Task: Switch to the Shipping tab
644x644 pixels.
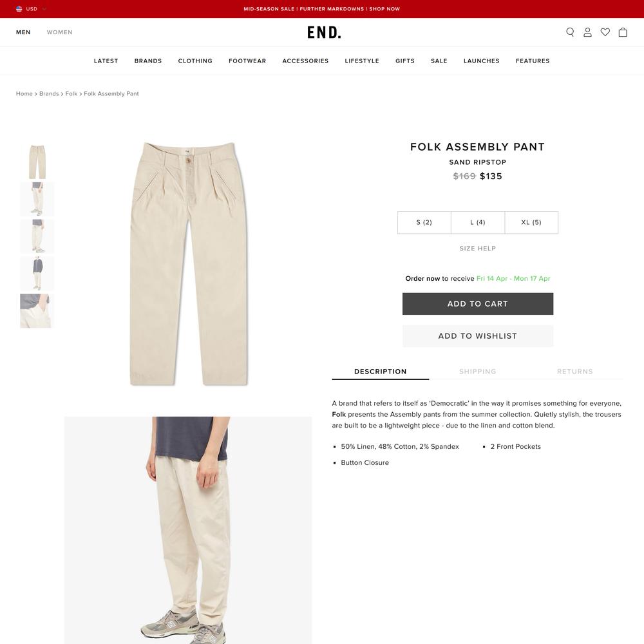Action: pyautogui.click(x=477, y=372)
